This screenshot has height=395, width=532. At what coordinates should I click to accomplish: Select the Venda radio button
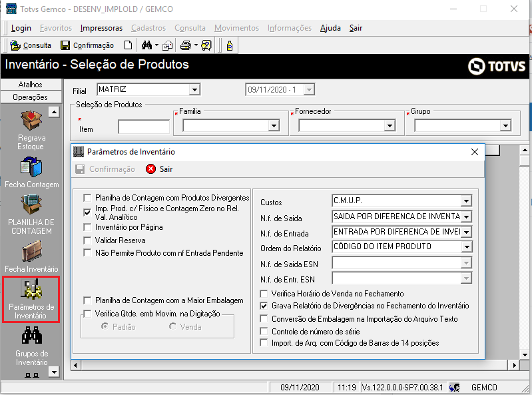tap(172, 326)
